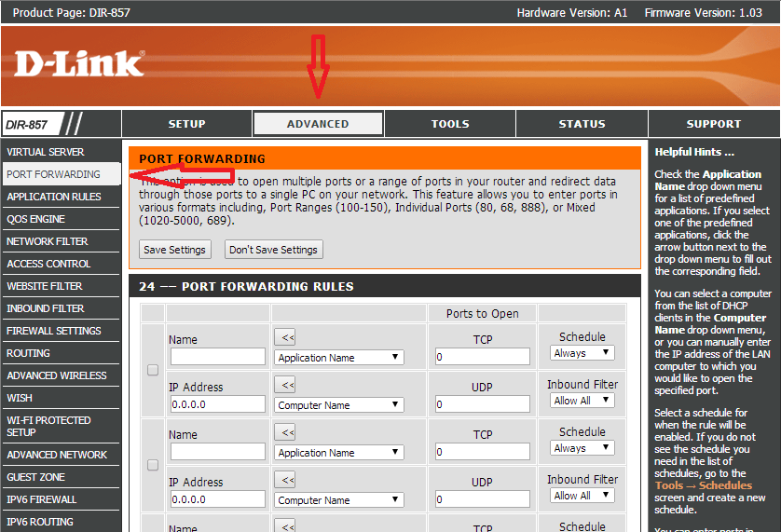Screen dimensions: 781x532
Task: Click second rule's computer << arrow button
Action: click(x=285, y=480)
